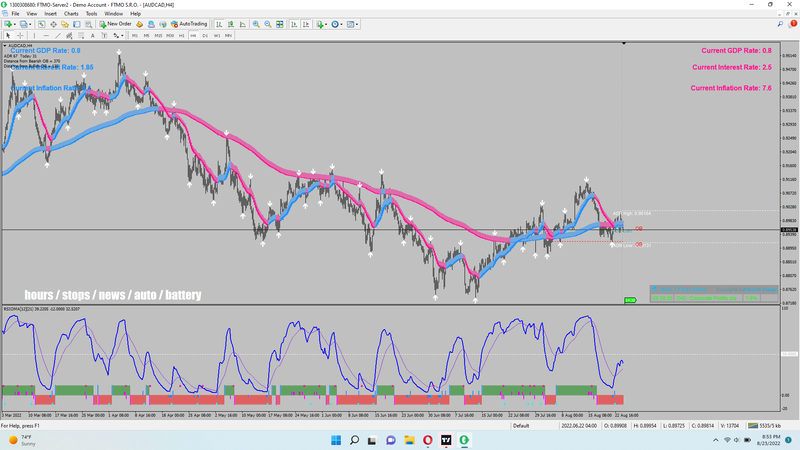Image resolution: width=800 pixels, height=450 pixels.
Task: Open the New Order dialog
Action: tap(116, 24)
